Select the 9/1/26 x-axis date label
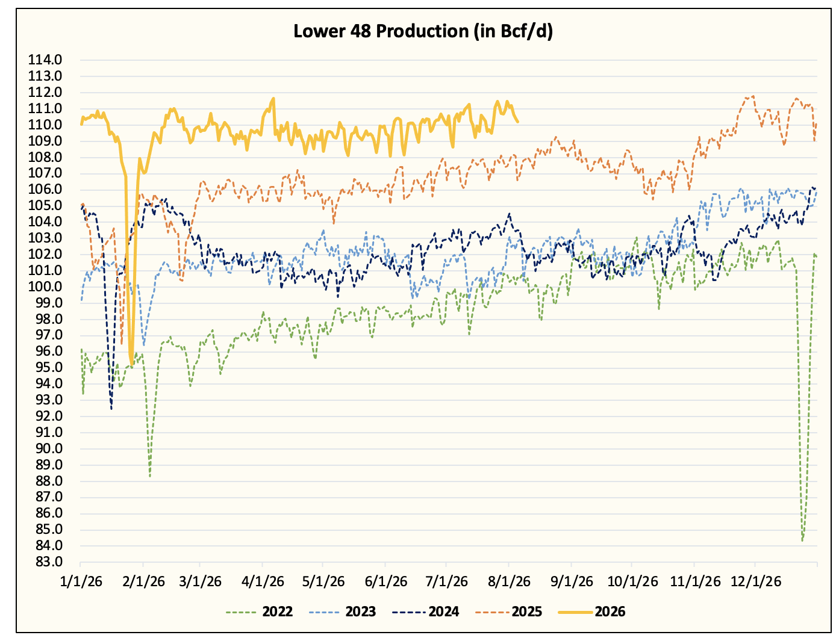 click(572, 581)
